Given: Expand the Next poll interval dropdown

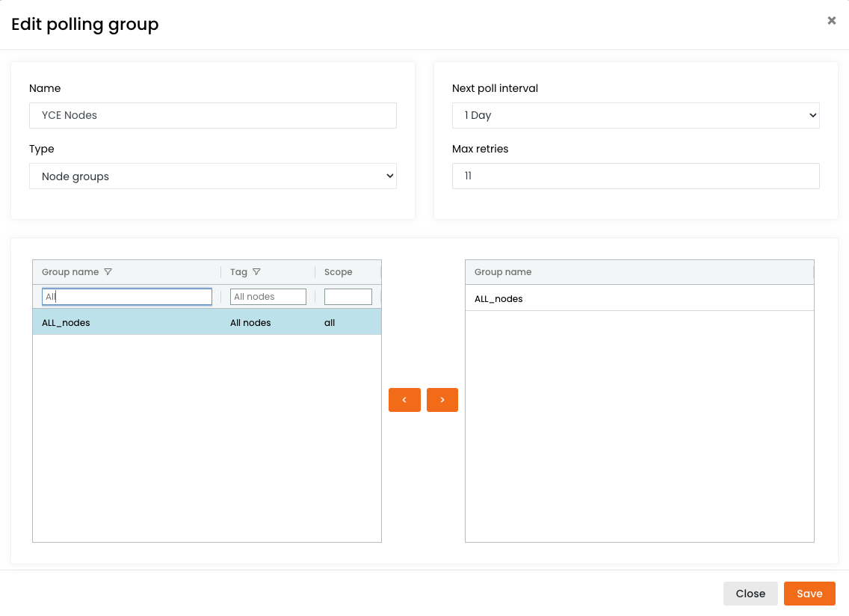Looking at the screenshot, I should (636, 116).
